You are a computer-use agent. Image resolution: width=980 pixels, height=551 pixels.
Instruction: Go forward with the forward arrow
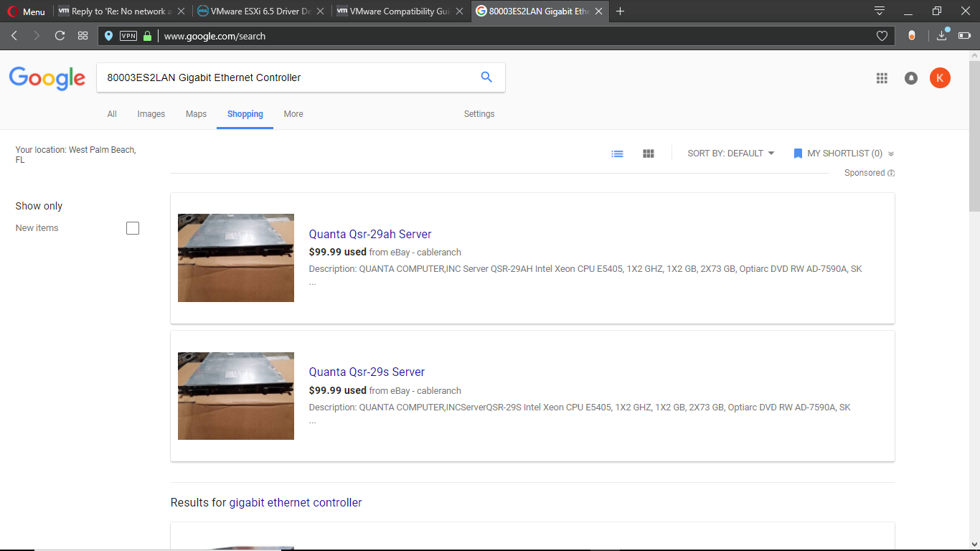(37, 36)
